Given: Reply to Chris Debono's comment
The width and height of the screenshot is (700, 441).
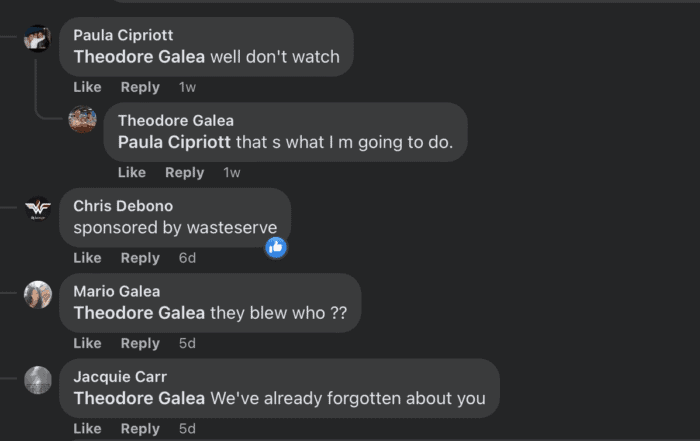Looking at the screenshot, I should click(140, 258).
